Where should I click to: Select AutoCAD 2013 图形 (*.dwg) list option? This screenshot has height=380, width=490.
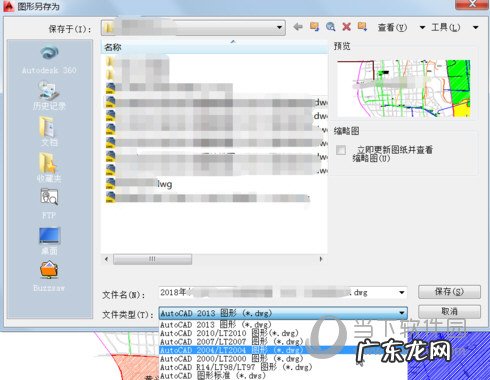coord(283,324)
